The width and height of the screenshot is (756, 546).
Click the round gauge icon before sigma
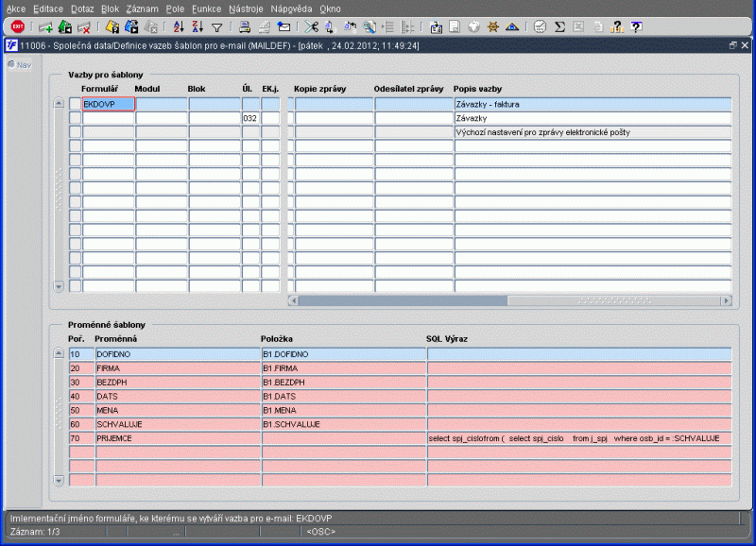[x=540, y=27]
